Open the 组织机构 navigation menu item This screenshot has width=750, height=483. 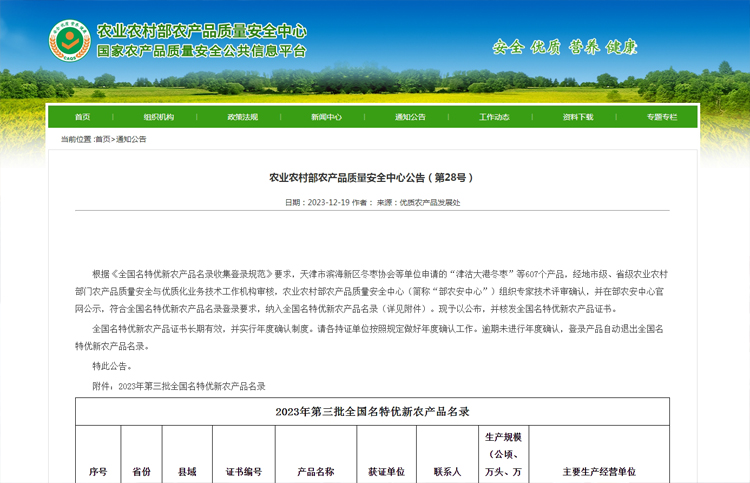pyautogui.click(x=159, y=117)
